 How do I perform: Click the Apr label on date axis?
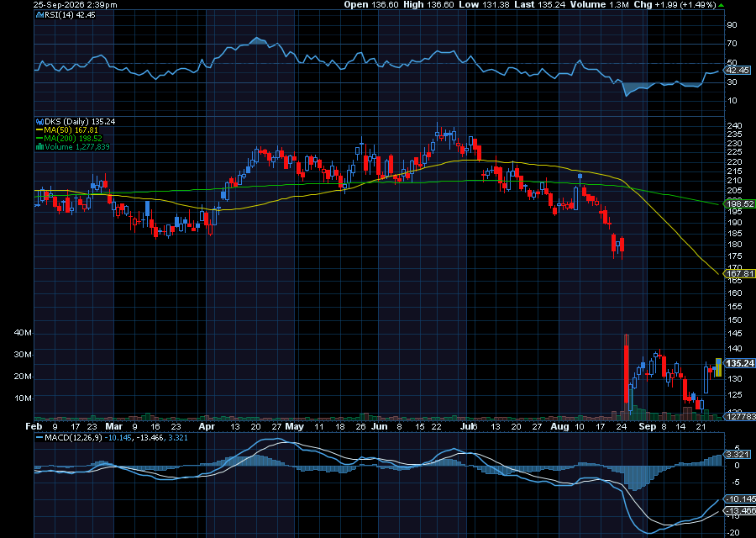coord(207,426)
